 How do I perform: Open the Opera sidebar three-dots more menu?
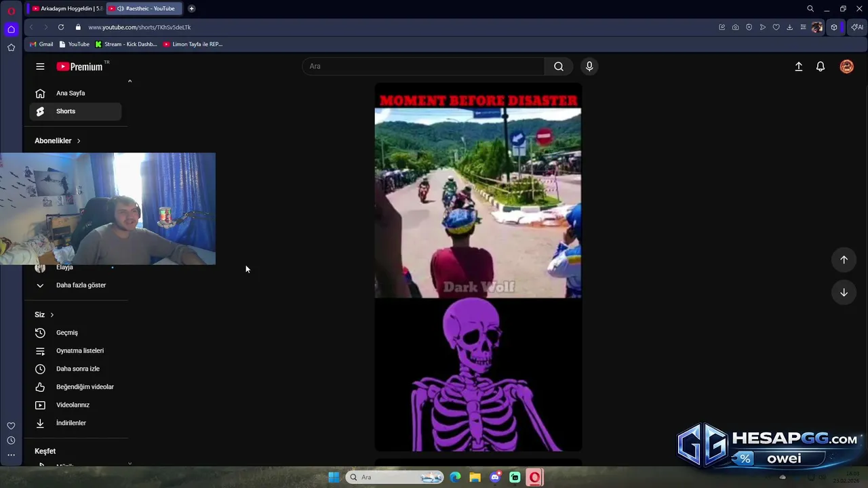coord(11,455)
